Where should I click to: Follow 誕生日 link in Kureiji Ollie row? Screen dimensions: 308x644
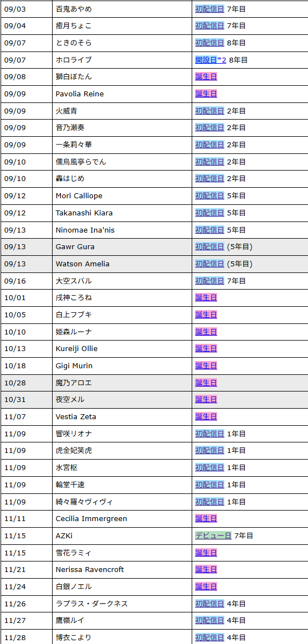pyautogui.click(x=206, y=349)
